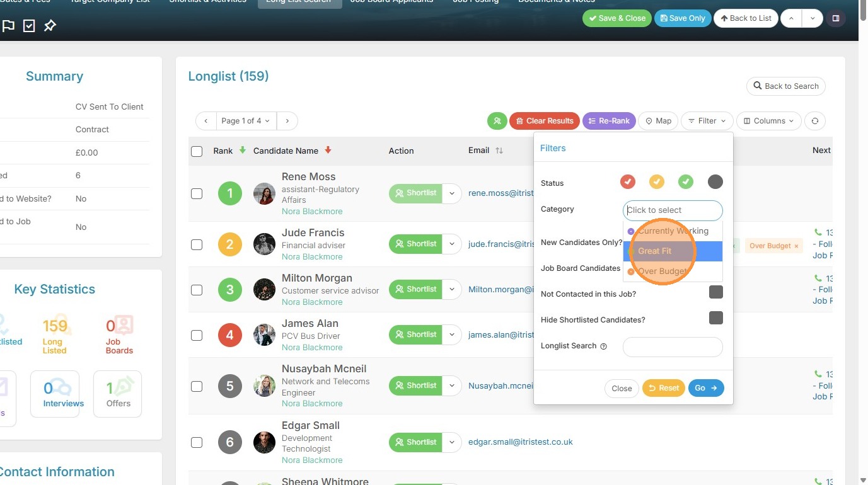Open the Columns dropdown
Screen dimensions: 868x485
tap(769, 121)
